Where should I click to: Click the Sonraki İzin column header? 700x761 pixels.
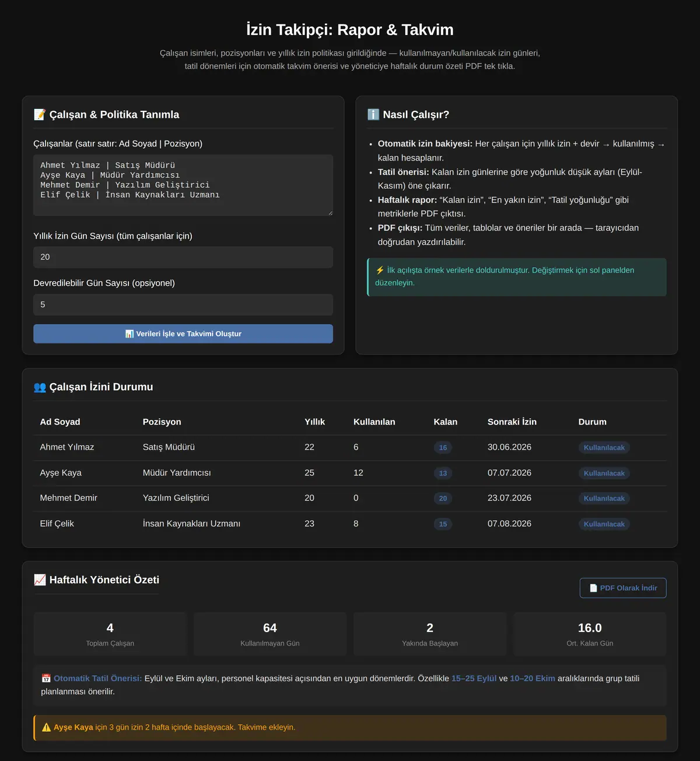[x=512, y=422]
